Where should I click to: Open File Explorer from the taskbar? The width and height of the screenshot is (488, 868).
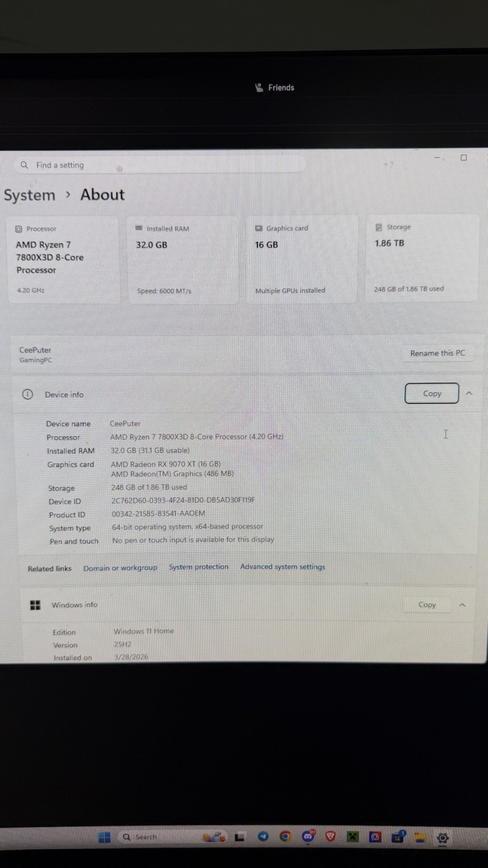pos(420,838)
